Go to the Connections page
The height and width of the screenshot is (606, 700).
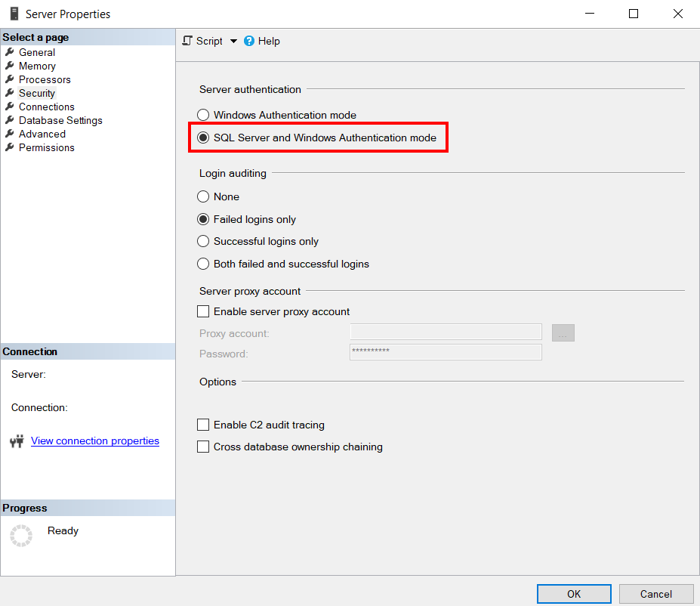click(46, 107)
